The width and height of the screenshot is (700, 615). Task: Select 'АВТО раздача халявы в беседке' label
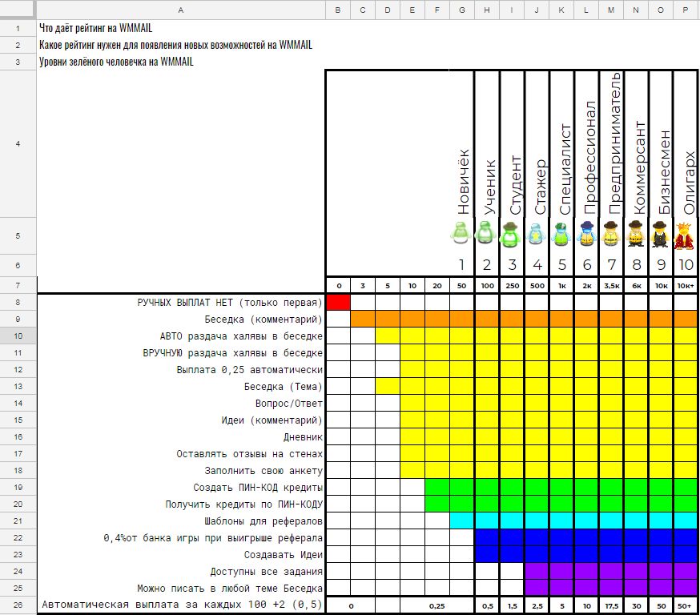(241, 336)
